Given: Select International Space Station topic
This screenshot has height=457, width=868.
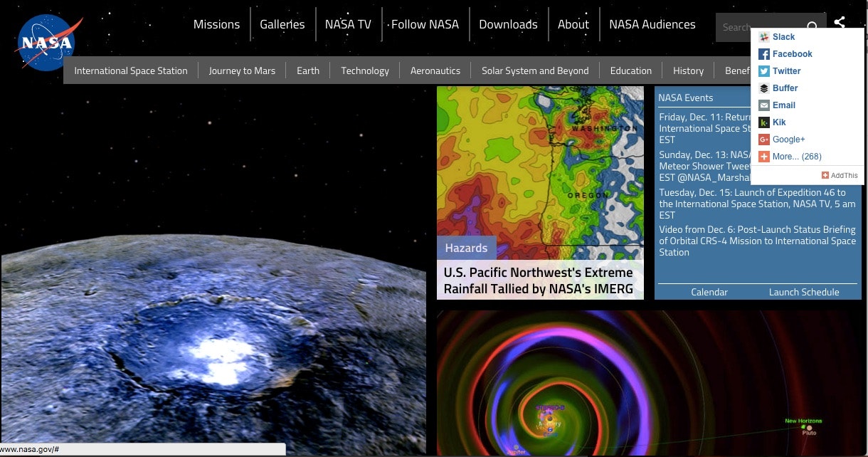Looking at the screenshot, I should (131, 70).
